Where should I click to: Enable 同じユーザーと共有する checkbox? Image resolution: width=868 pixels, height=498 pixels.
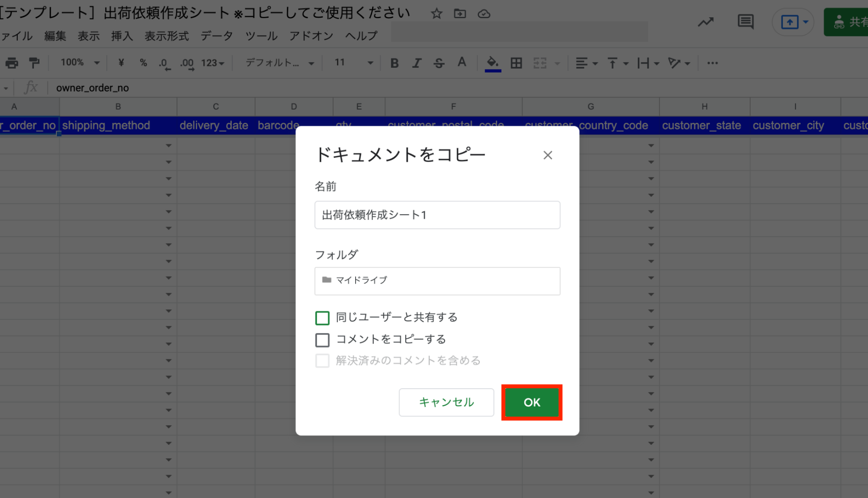pos(322,318)
